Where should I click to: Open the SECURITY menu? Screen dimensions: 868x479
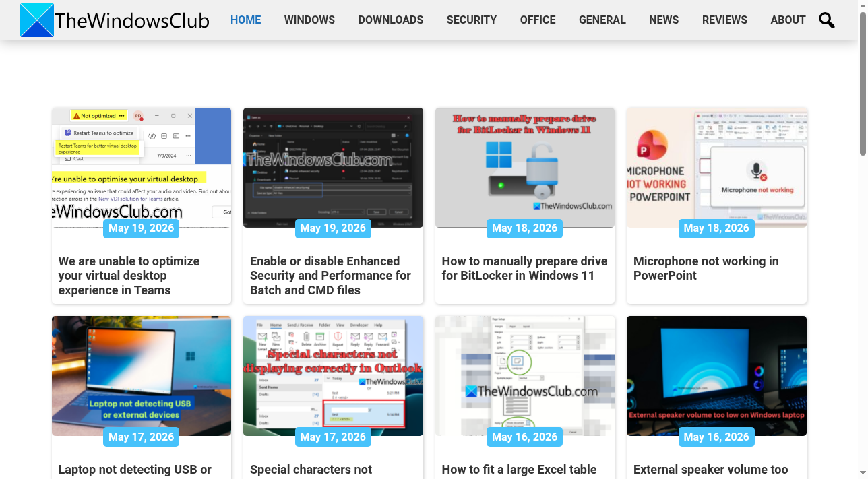tap(472, 20)
